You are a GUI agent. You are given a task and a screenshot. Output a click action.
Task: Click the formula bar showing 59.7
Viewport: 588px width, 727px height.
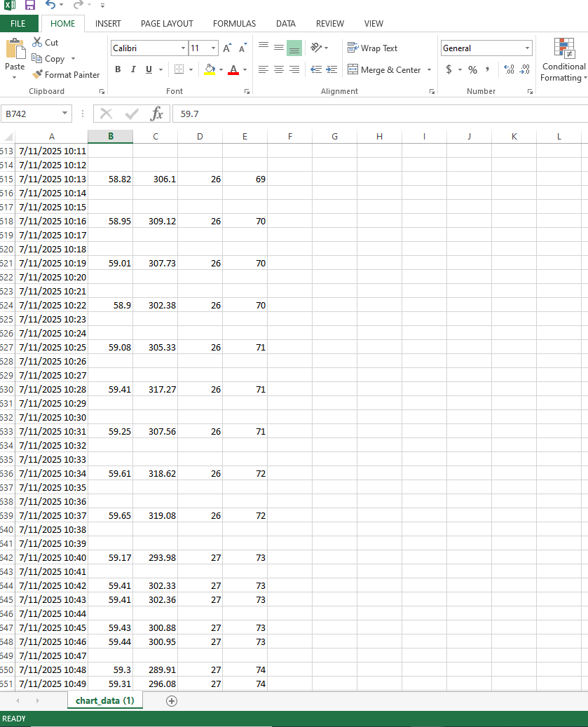[380, 114]
